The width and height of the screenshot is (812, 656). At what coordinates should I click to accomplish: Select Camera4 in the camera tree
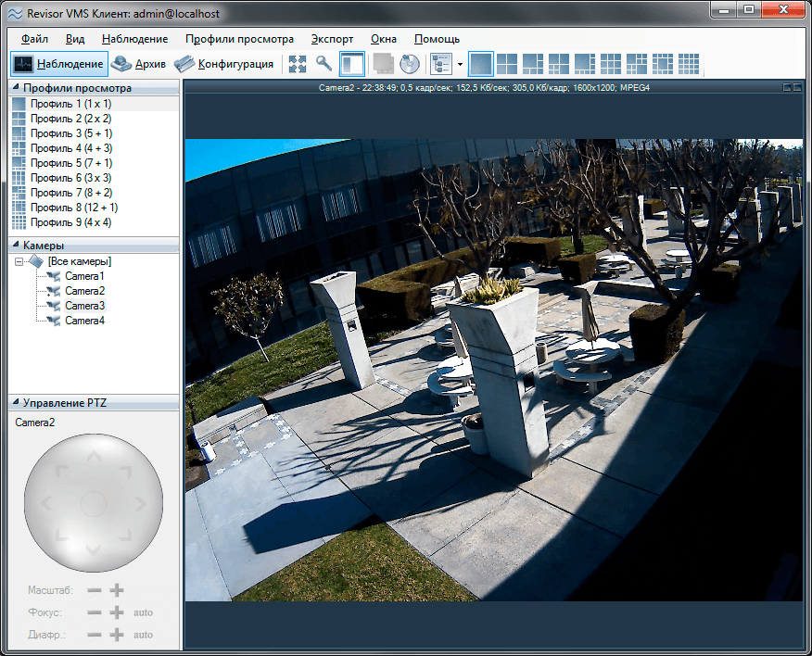tap(85, 321)
